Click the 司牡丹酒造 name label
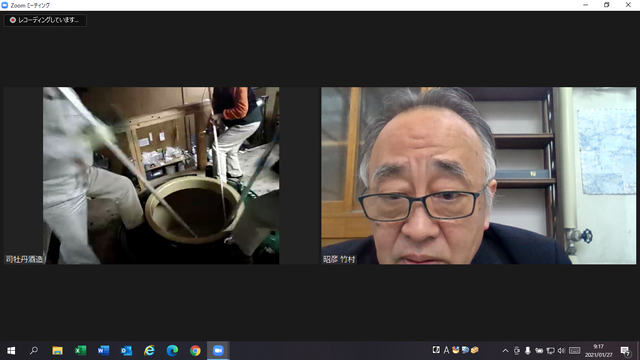Image resolution: width=640 pixels, height=360 pixels. (24, 259)
